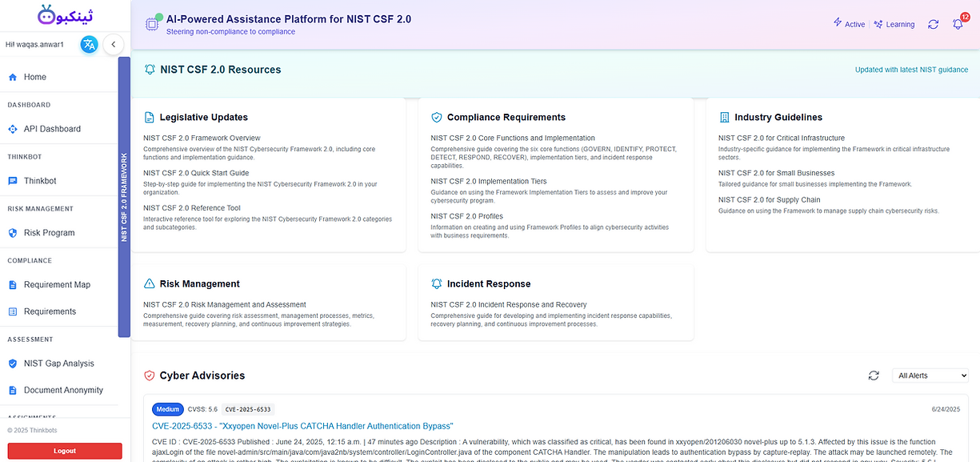Click the NIST Gap Analysis shield icon
980x462 pixels.
(x=13, y=364)
